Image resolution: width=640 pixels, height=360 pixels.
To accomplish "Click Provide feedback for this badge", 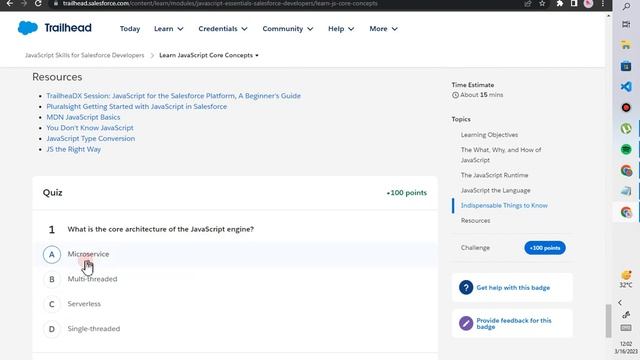I will [x=514, y=324].
